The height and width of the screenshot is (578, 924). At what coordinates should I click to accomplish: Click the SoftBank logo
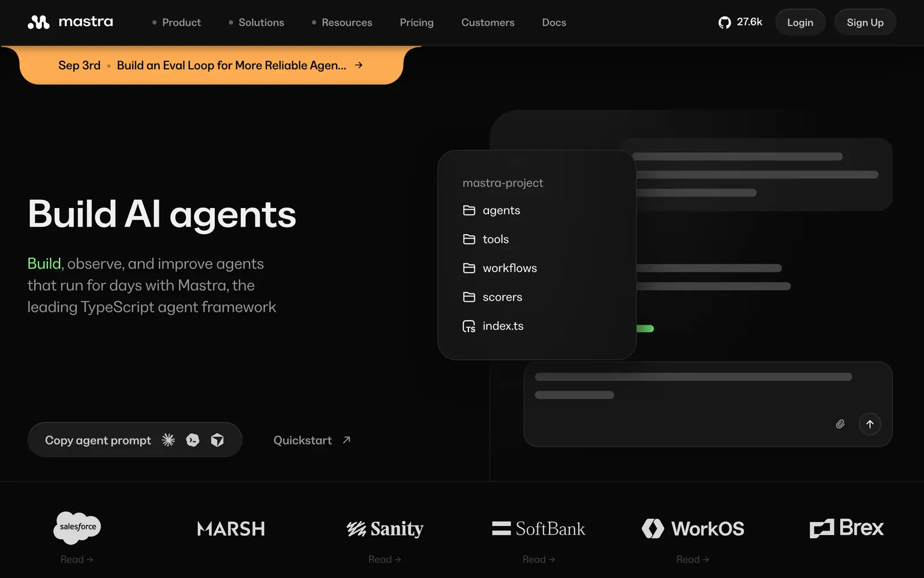click(539, 528)
